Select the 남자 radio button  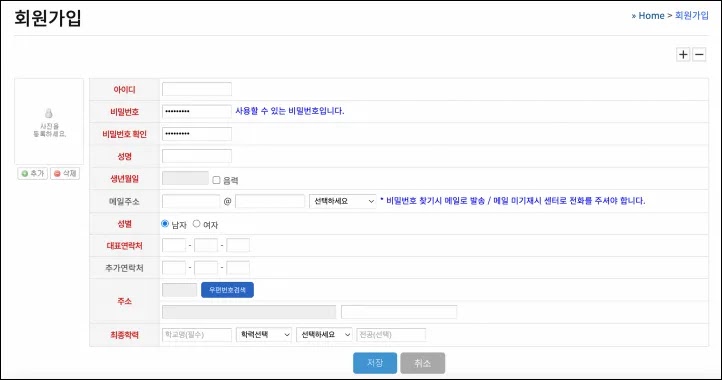[165, 224]
